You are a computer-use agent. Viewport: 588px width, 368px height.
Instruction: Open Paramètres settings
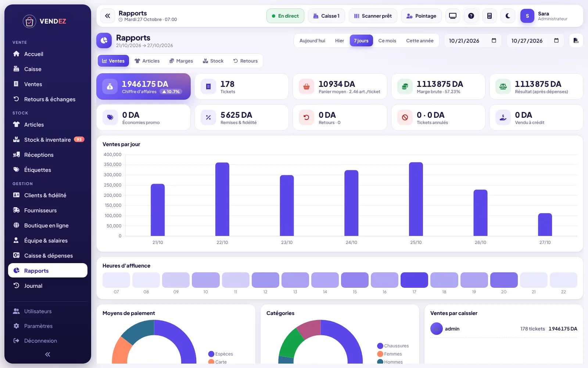(x=48, y=326)
